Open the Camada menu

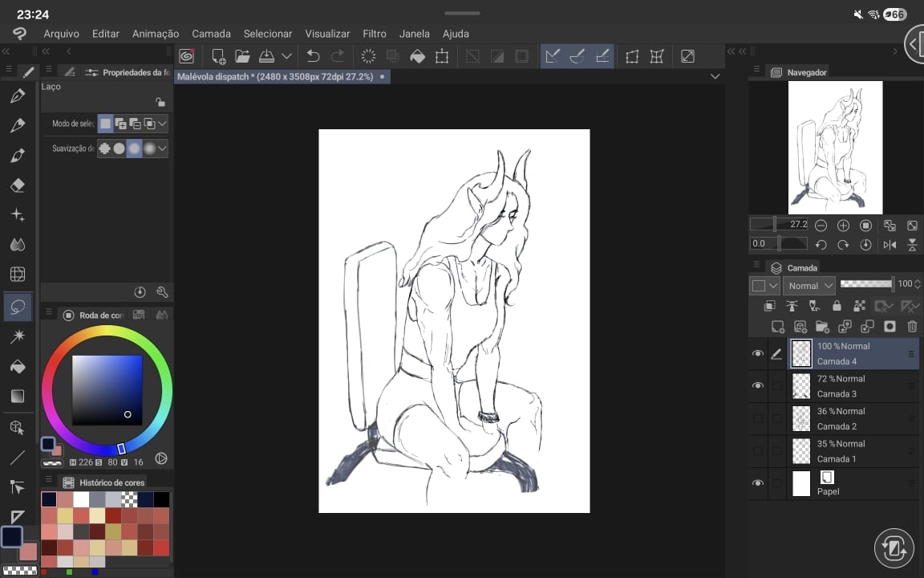[x=211, y=34]
